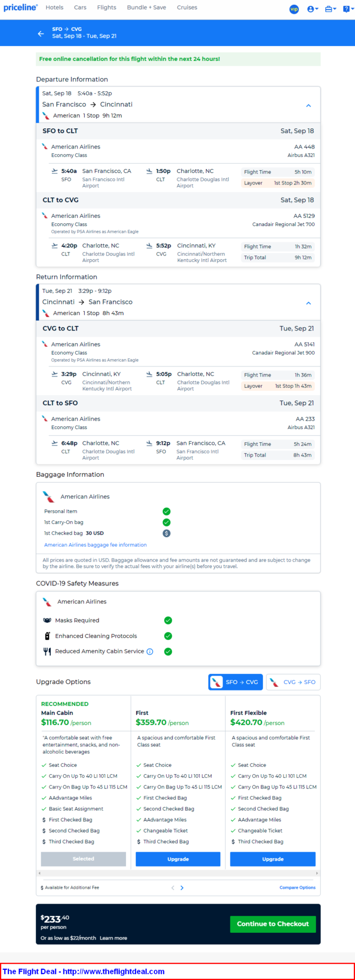The image size is (355, 980).
Task: Click the free online cancellation banner
Action: point(178,59)
